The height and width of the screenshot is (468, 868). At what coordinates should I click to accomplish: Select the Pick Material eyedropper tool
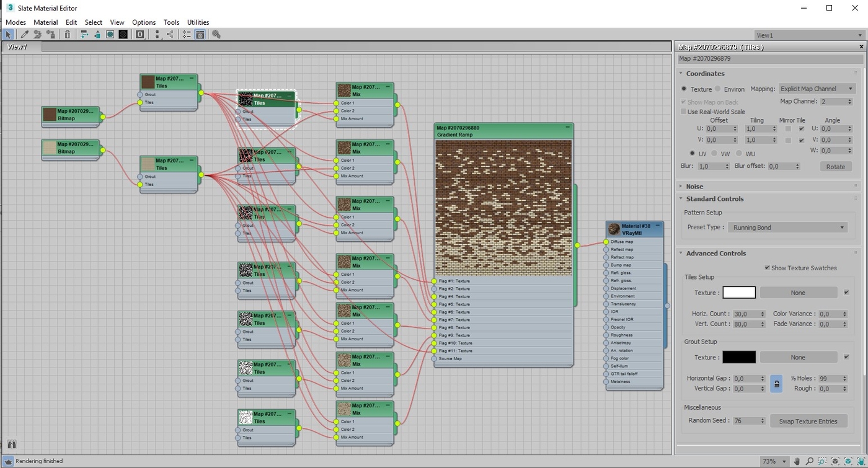25,35
